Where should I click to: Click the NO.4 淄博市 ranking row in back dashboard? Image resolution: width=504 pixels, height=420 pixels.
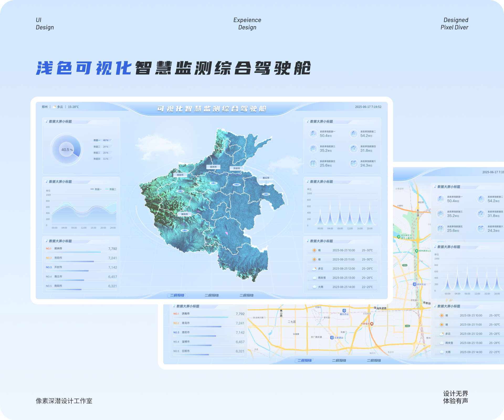pos(209,343)
